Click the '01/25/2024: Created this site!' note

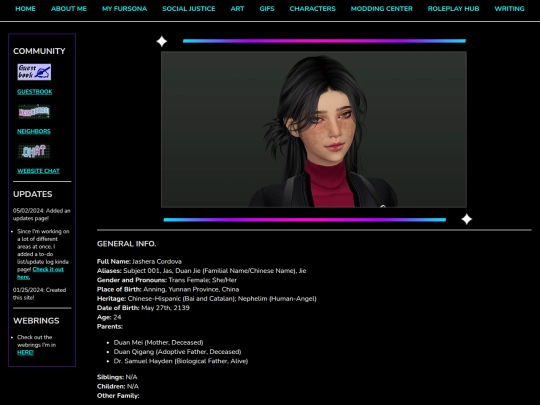pyautogui.click(x=40, y=294)
